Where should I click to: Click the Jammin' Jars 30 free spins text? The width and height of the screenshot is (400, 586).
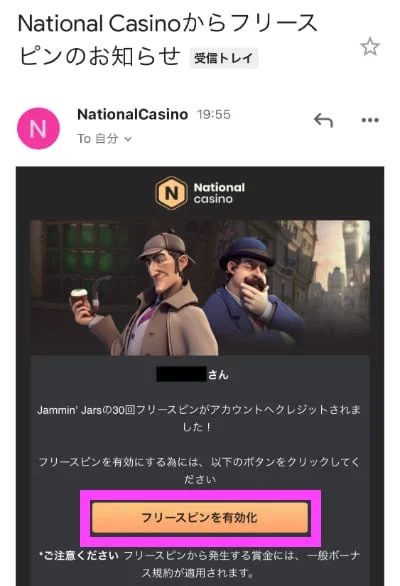click(x=199, y=418)
